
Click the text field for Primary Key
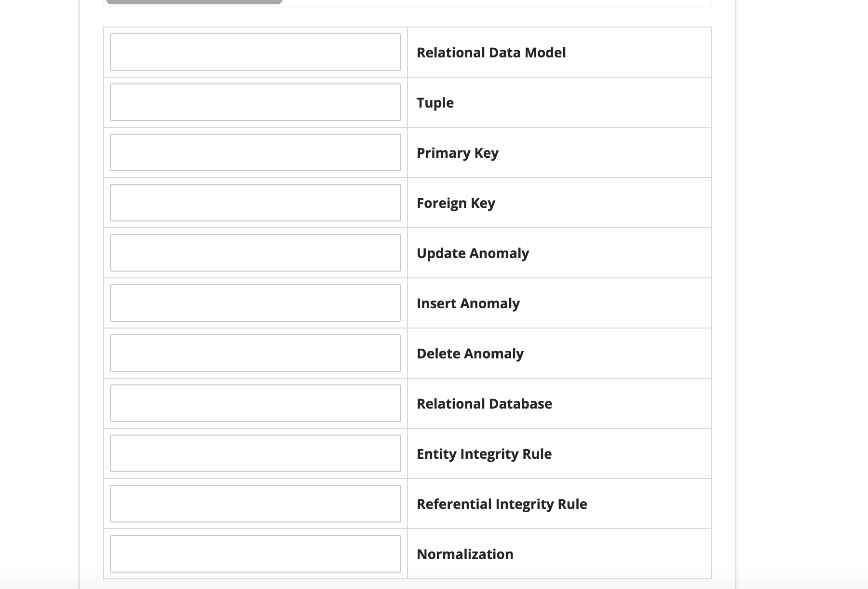coord(256,153)
